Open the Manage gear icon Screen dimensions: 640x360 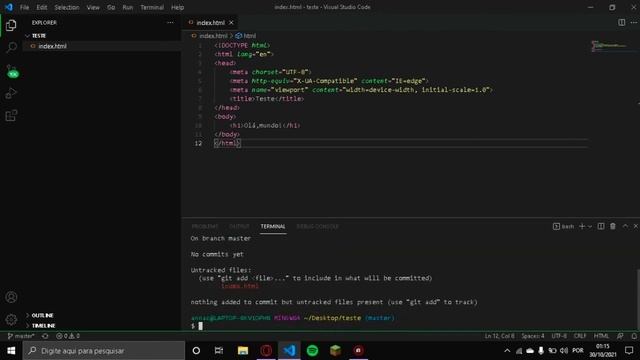pyautogui.click(x=11, y=319)
